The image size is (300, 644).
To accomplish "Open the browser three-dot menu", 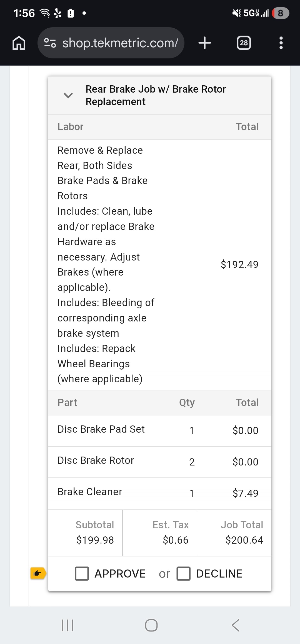I will [281, 43].
